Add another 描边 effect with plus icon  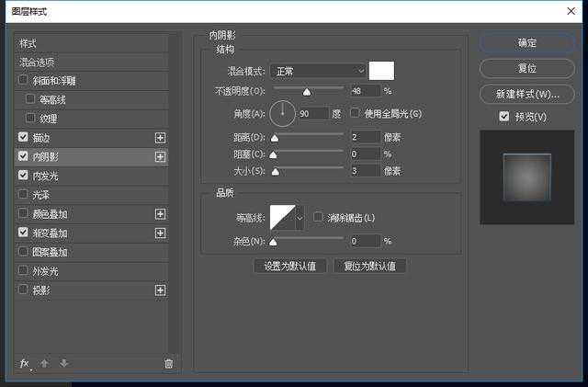161,137
